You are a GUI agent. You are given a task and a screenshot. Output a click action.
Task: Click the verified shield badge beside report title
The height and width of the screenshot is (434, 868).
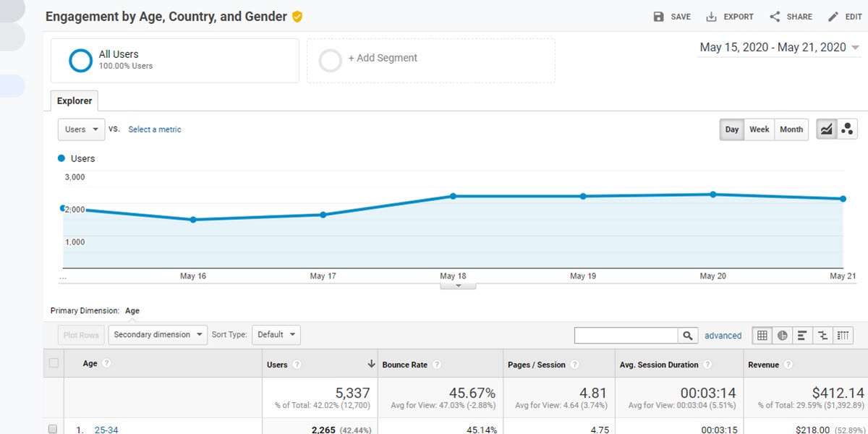click(x=297, y=17)
